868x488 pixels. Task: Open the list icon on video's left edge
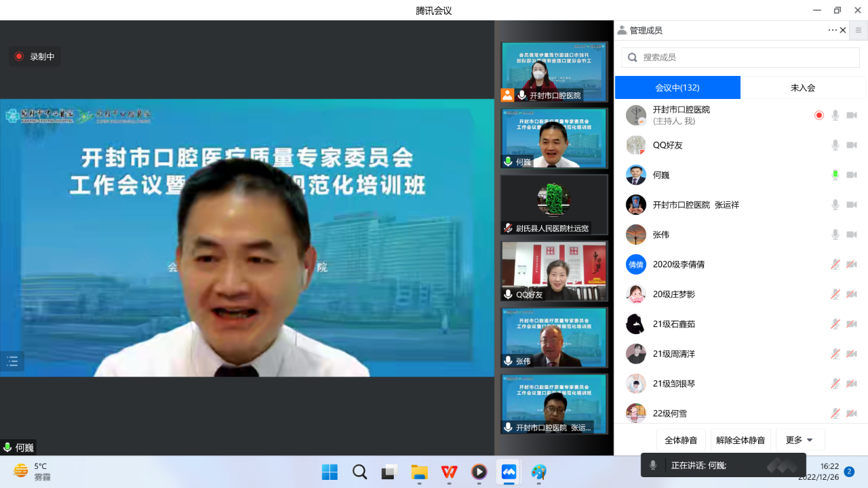point(12,361)
